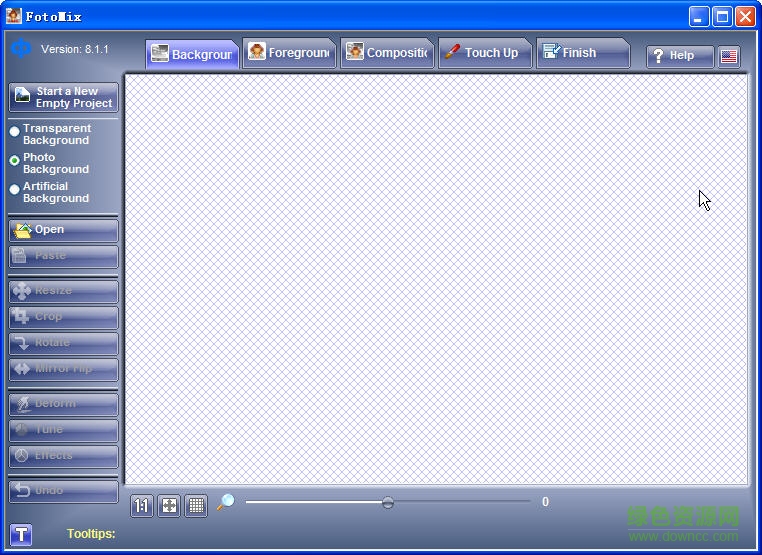Open the Composition tab
This screenshot has height=555, width=762.
(x=387, y=53)
